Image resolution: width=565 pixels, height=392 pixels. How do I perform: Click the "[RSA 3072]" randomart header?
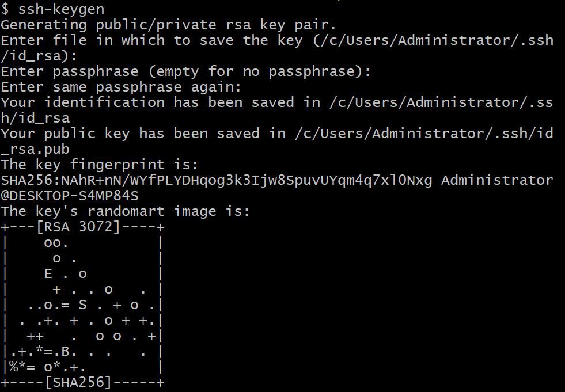click(78, 227)
